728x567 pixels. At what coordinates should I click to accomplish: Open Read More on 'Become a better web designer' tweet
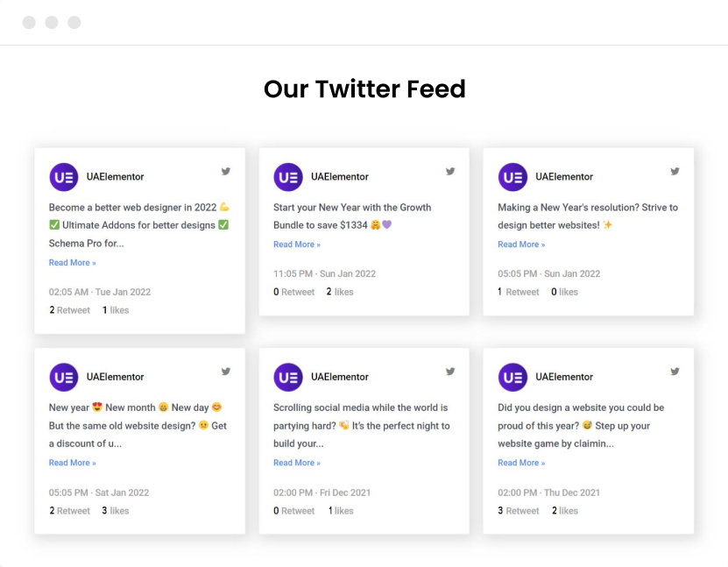pos(73,263)
